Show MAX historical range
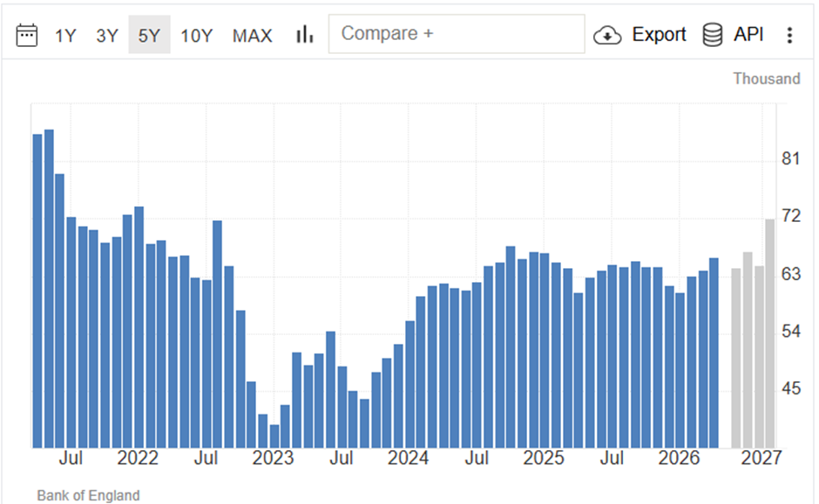Screen dimensions: 819x504 point(253,36)
